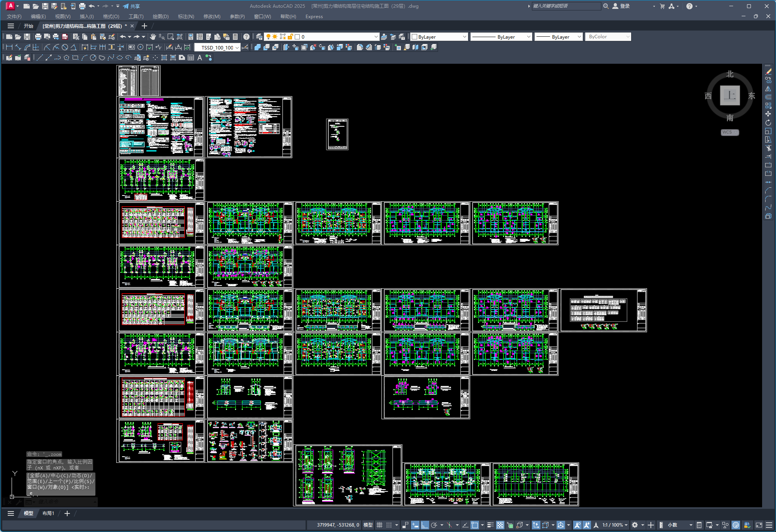Select the Hatch tool
Image resolution: width=776 pixels, height=532 pixels.
click(x=164, y=58)
